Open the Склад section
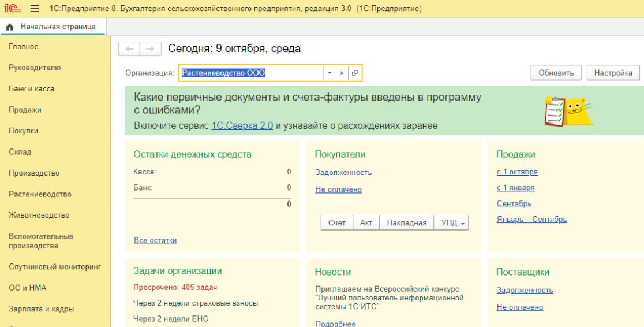 click(x=20, y=152)
